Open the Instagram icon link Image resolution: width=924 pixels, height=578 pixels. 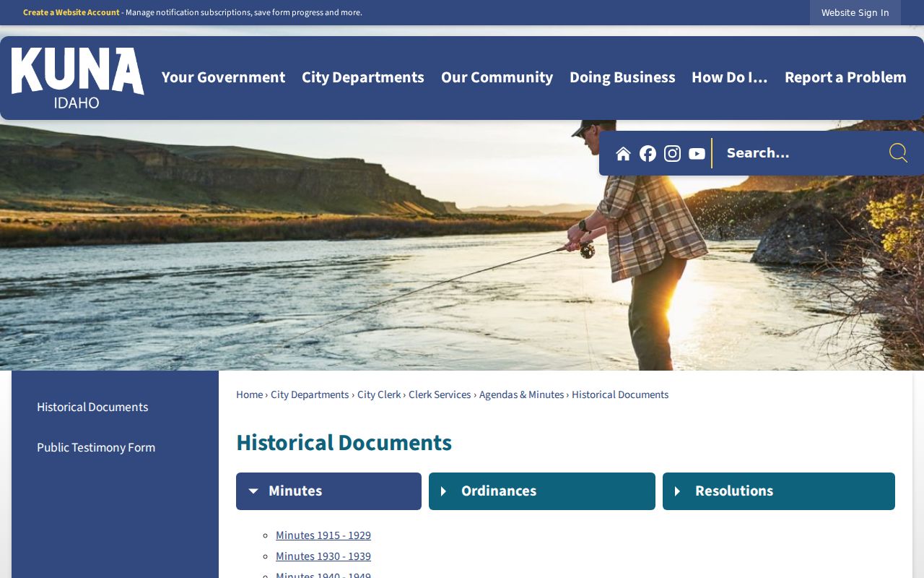tap(672, 153)
